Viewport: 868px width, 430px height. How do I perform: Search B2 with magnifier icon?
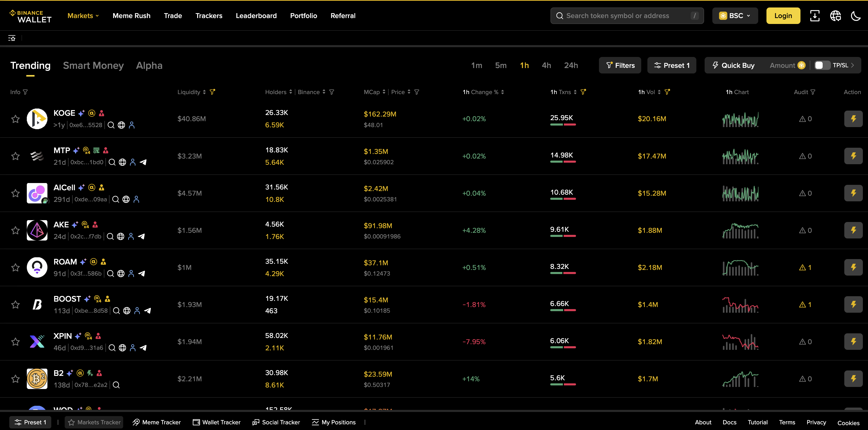coord(116,385)
